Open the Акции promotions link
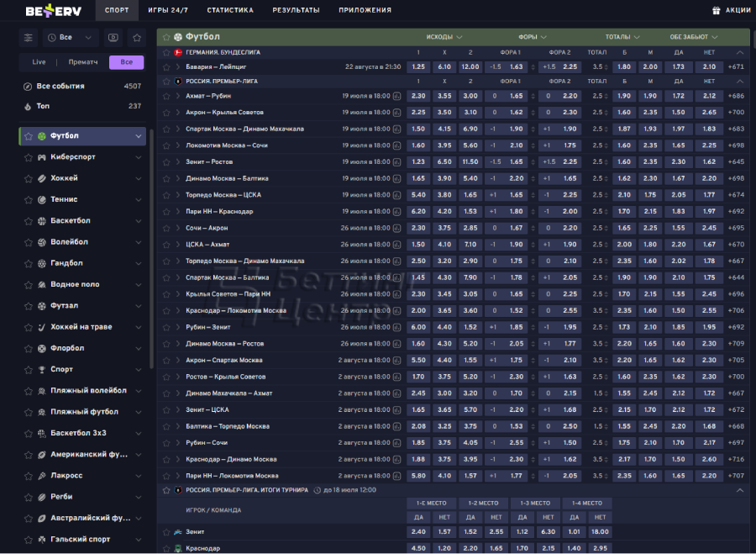The image size is (756, 554). (x=738, y=10)
